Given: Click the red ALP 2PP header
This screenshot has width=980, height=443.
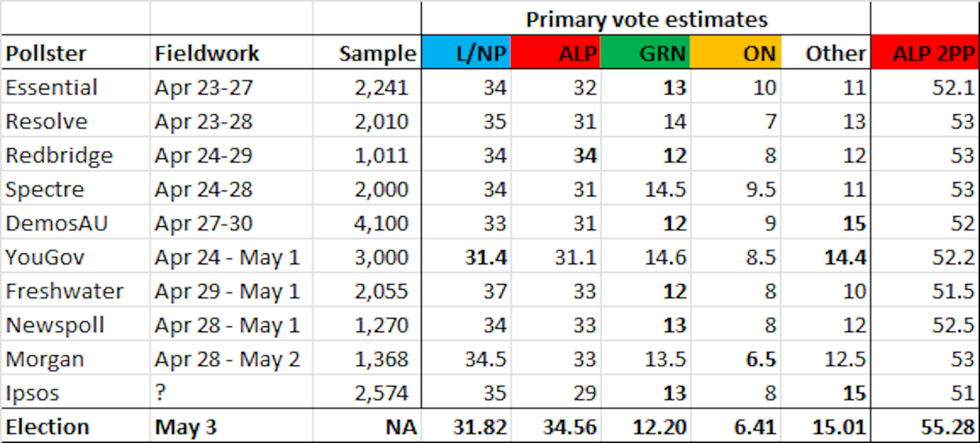Looking at the screenshot, I should pyautogui.click(x=925, y=53).
